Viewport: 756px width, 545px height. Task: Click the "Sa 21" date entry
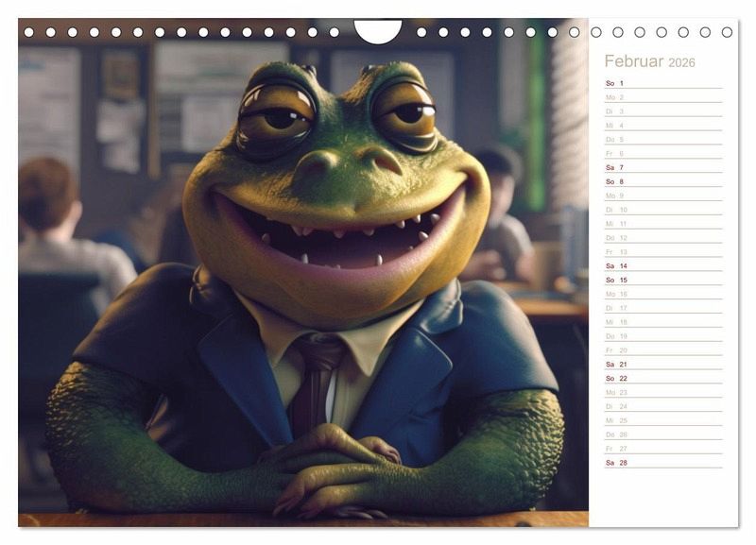[x=661, y=364]
